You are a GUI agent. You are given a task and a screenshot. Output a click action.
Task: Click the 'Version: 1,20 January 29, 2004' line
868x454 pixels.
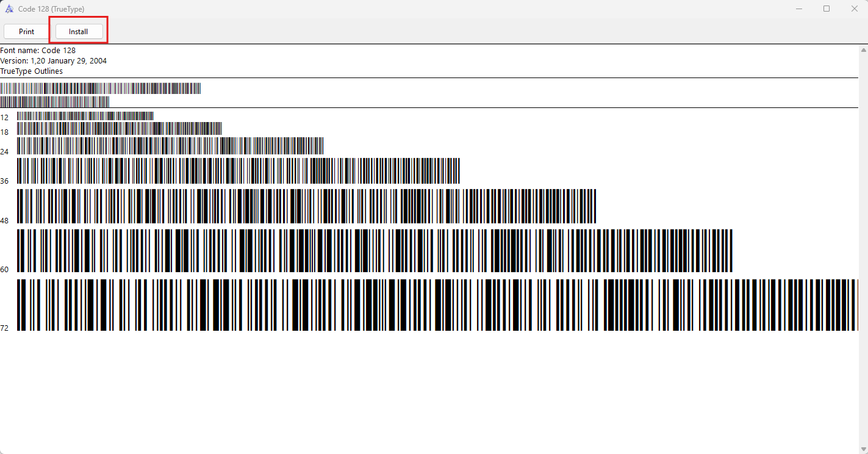tap(54, 61)
